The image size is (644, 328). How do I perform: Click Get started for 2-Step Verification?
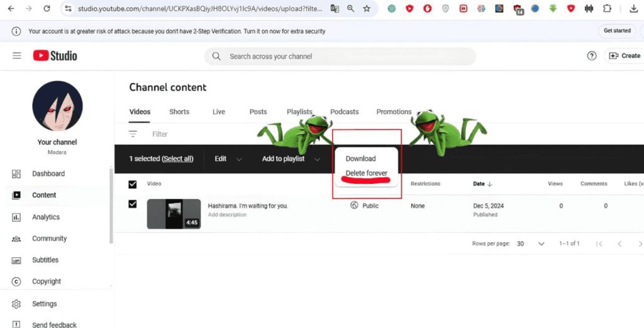[x=617, y=31]
